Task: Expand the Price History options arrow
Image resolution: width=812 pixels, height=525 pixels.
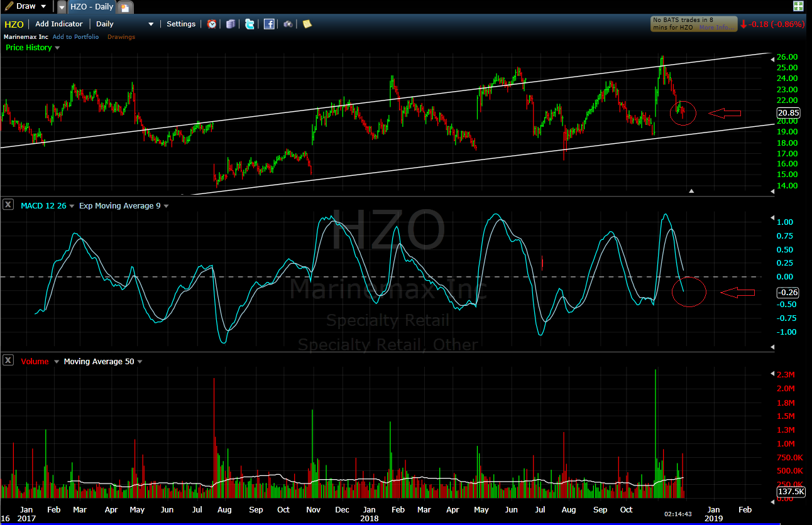Action: tap(57, 48)
